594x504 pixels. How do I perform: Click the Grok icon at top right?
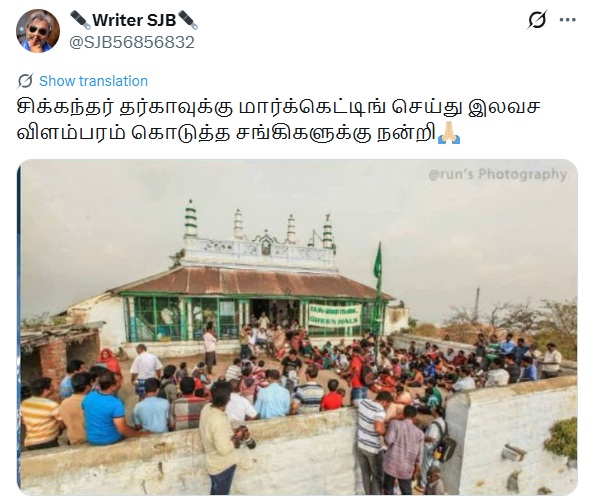coord(537,20)
